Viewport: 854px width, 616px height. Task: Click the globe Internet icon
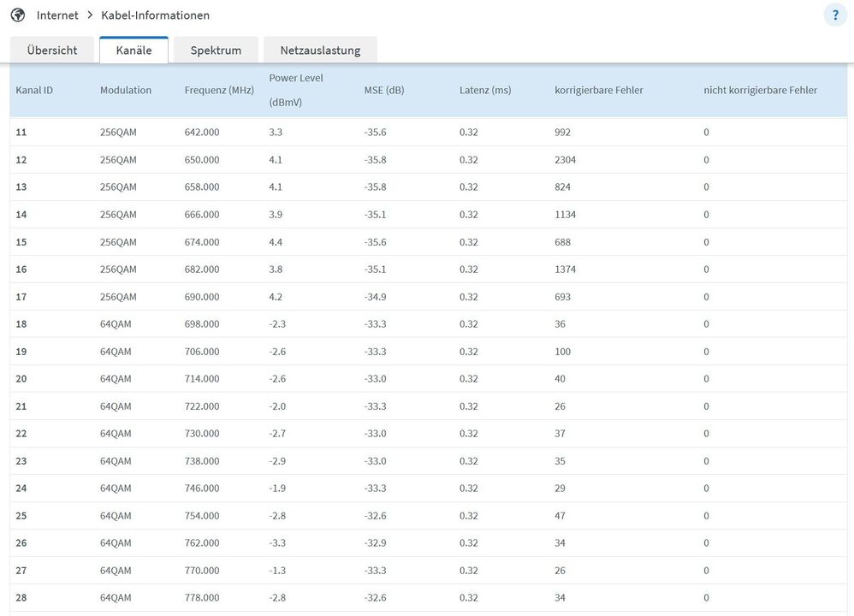click(x=18, y=15)
